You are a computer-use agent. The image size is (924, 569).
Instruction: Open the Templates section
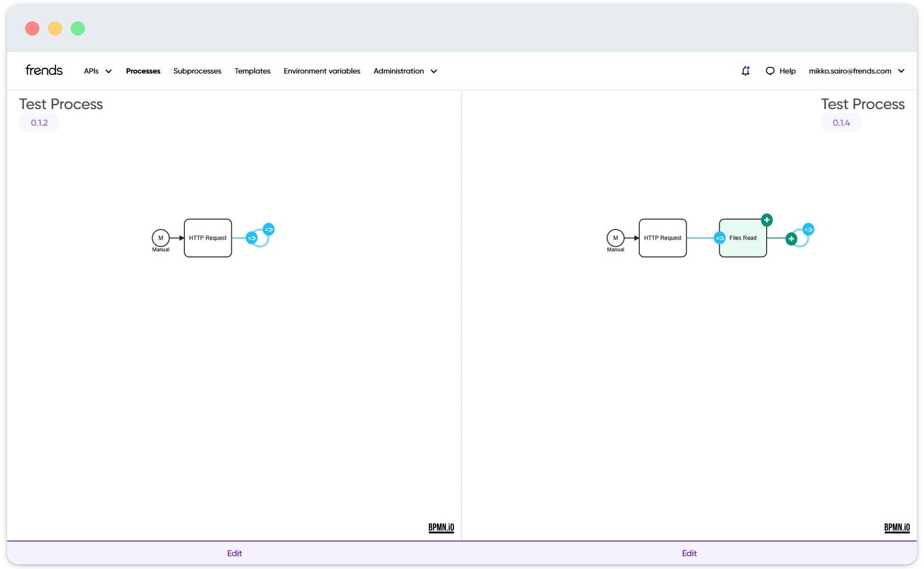tap(252, 71)
